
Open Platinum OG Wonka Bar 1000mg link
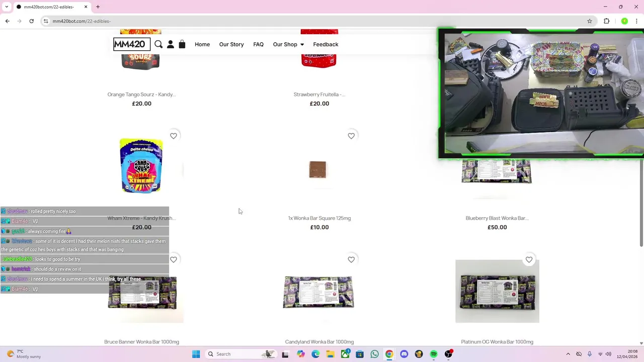pos(497,342)
